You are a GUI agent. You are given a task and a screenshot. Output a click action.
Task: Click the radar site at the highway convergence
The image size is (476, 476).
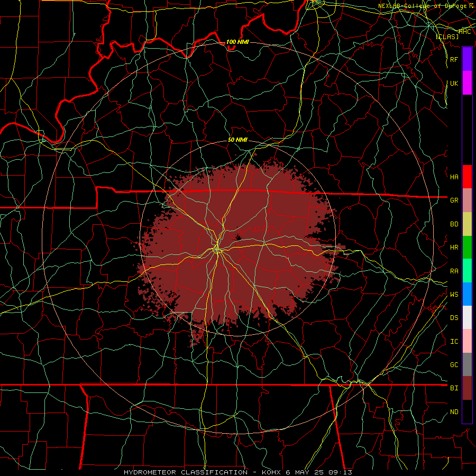pyautogui.click(x=217, y=250)
